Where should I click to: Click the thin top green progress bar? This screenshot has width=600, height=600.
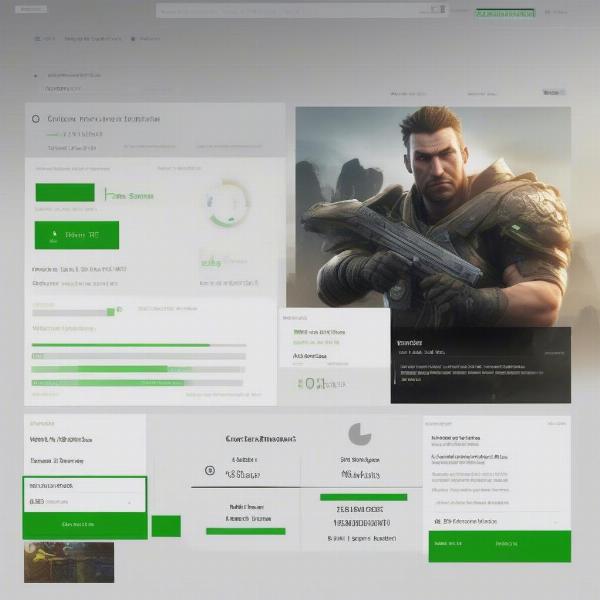click(139, 345)
